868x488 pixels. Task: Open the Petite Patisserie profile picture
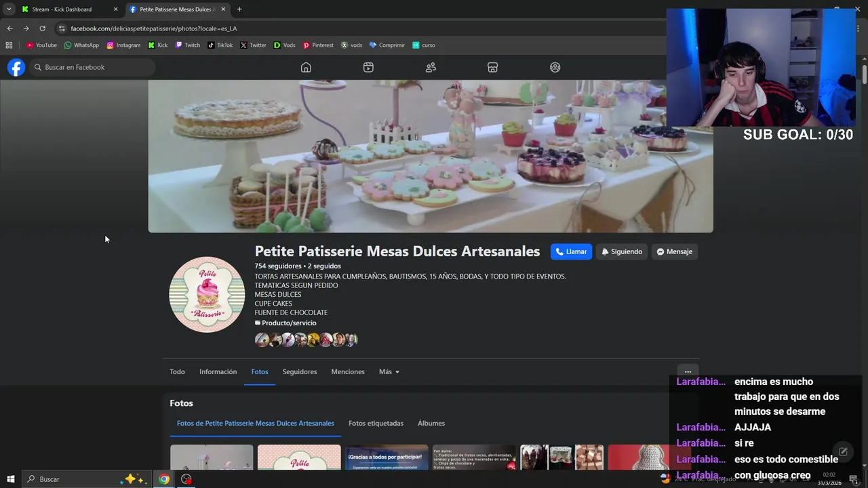click(x=207, y=294)
